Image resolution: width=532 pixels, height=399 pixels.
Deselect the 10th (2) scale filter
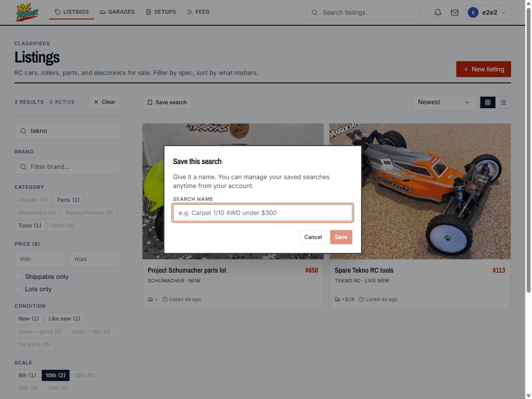(55, 376)
